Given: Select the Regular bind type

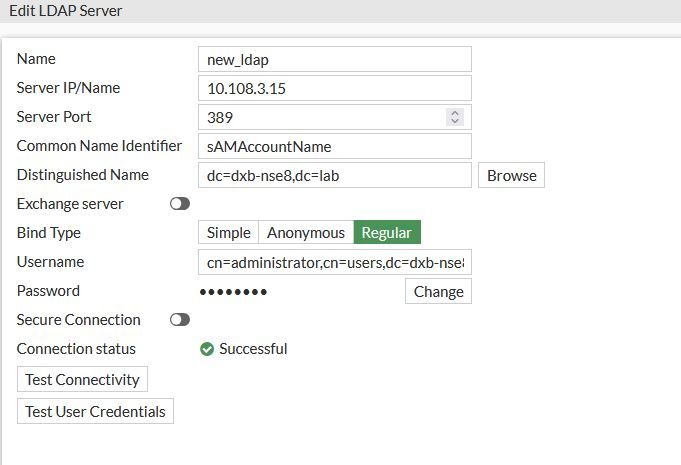Looking at the screenshot, I should click(x=386, y=233).
